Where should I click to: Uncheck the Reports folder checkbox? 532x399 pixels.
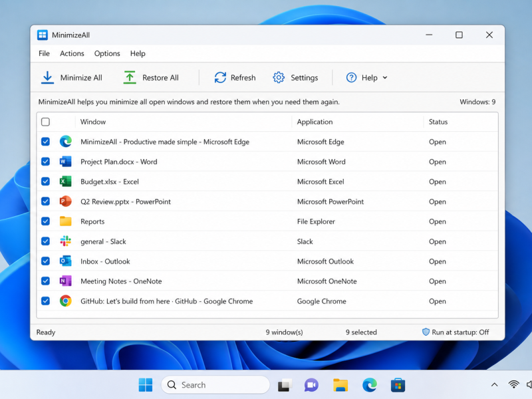coord(45,221)
